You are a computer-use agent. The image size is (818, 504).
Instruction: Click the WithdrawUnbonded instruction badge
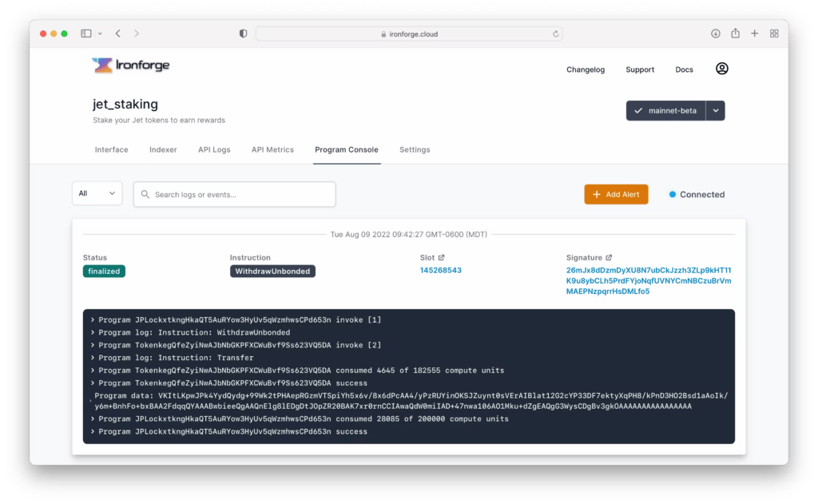(272, 272)
